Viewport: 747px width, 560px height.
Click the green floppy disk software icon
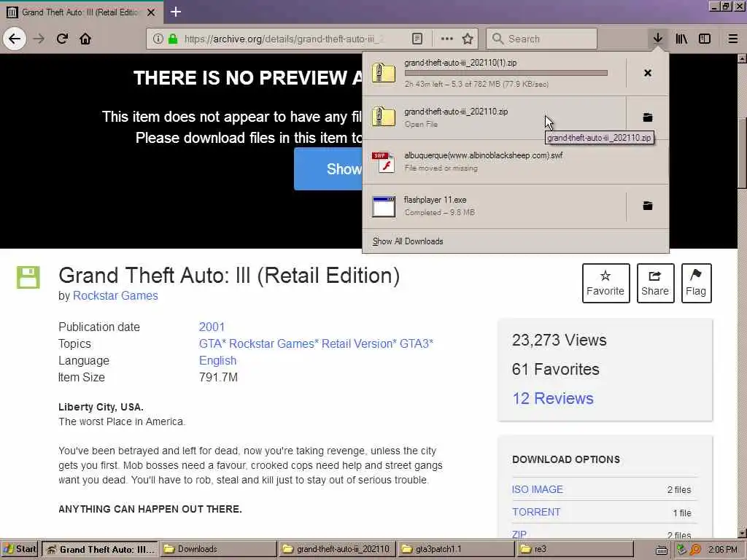click(x=28, y=277)
